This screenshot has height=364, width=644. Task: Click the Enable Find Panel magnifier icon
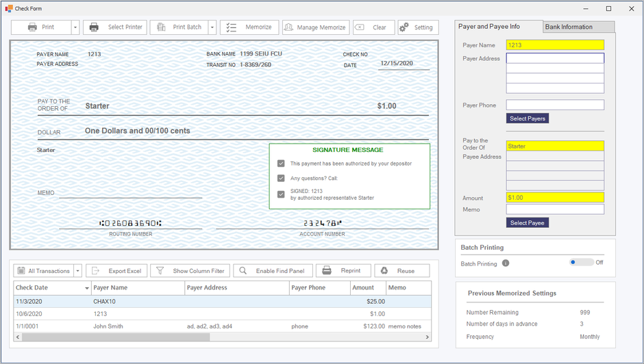click(243, 271)
